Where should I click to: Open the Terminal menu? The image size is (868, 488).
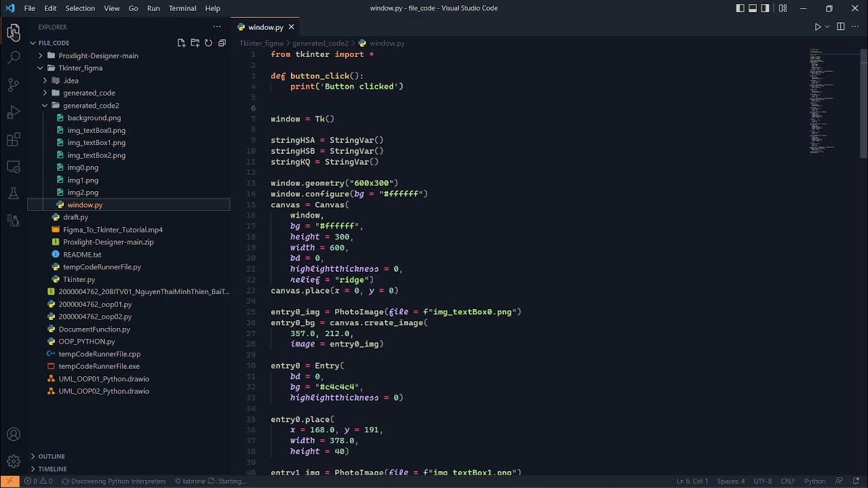182,8
